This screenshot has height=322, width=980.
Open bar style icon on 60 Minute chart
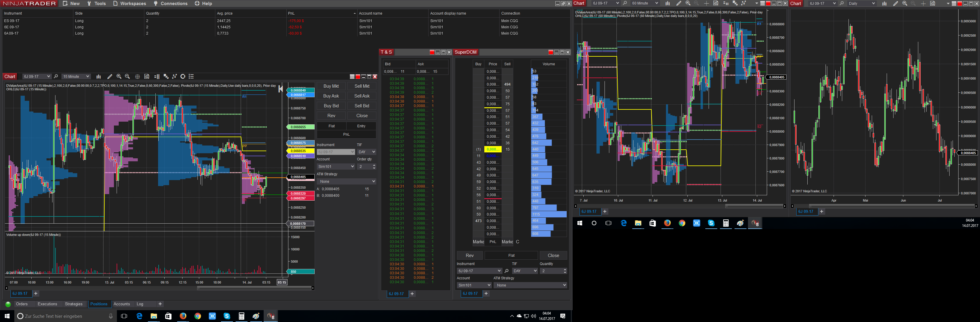coord(667,3)
